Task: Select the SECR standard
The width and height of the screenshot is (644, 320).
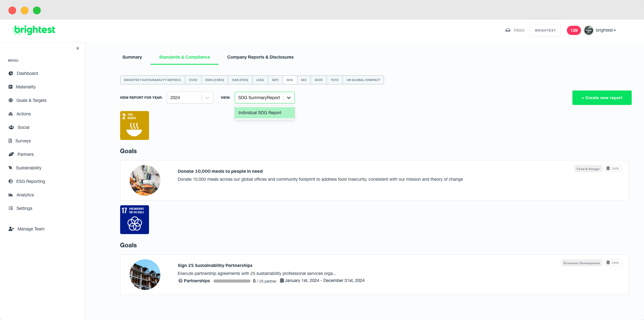Action: tap(319, 80)
